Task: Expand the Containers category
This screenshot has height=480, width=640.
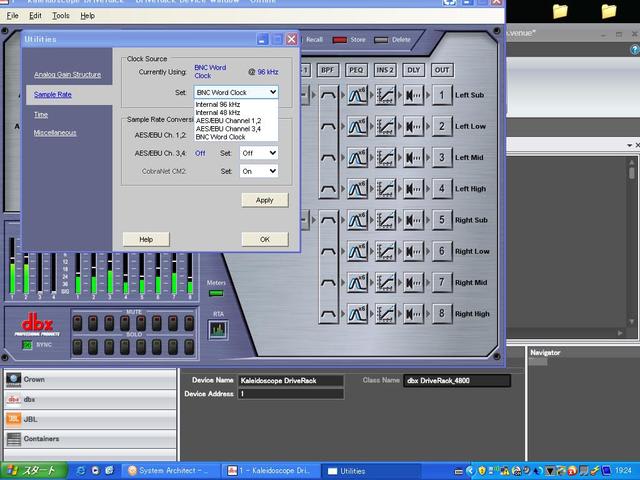Action: 90,439
